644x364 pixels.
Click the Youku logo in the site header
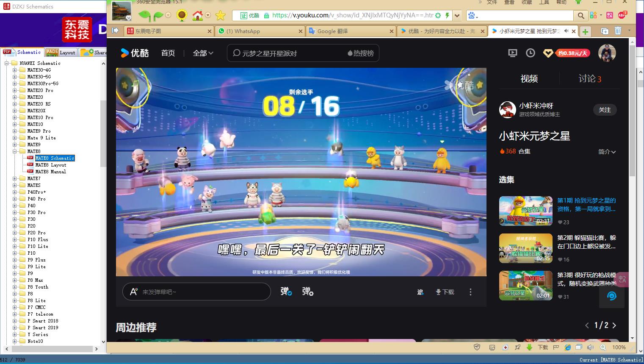tap(135, 53)
